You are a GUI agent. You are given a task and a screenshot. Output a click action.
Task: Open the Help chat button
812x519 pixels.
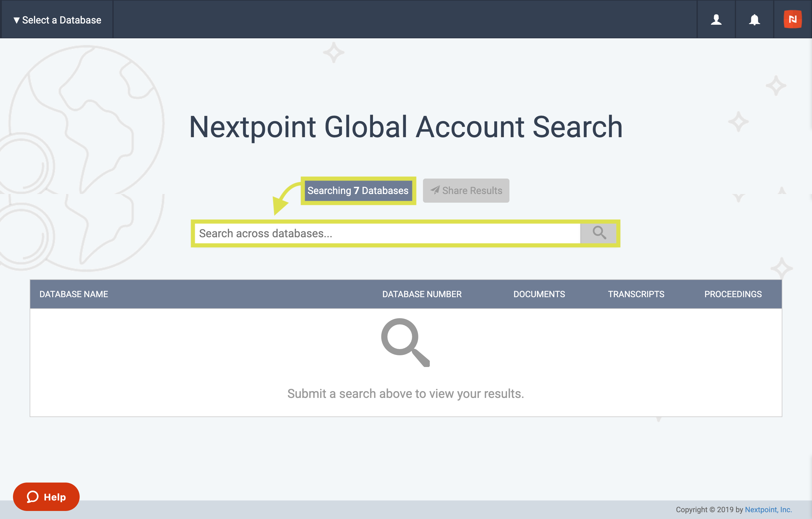pyautogui.click(x=46, y=497)
